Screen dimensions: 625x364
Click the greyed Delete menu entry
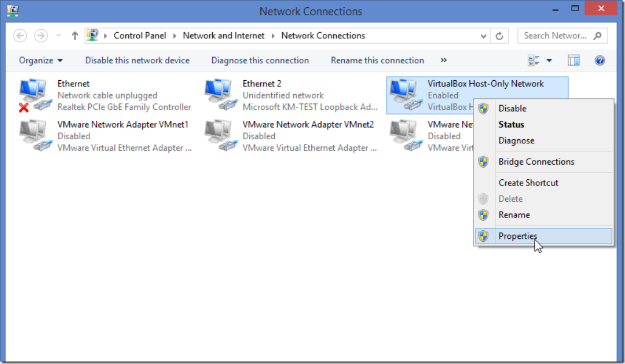(x=544, y=199)
